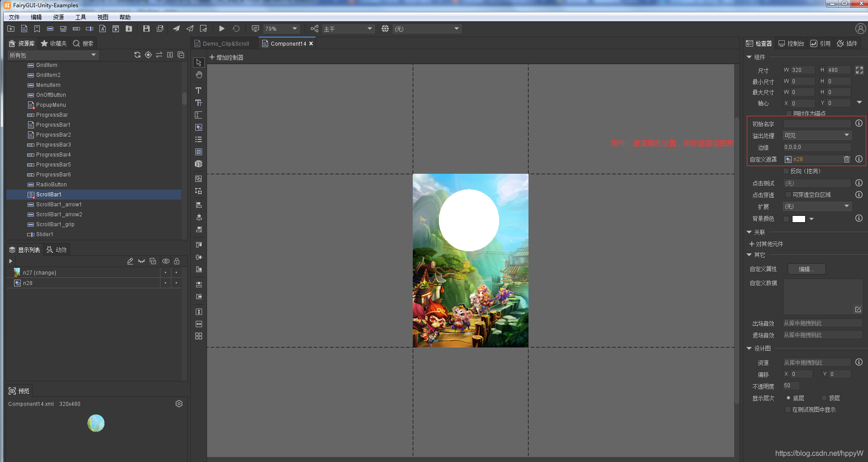Open the 溢出处理 可见 dropdown
This screenshot has height=462, width=868.
click(x=817, y=135)
